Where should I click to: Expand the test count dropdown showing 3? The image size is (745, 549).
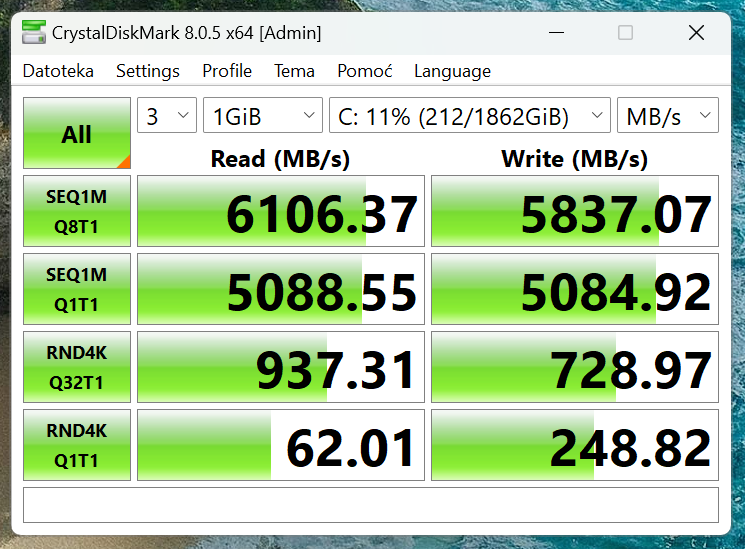(x=166, y=116)
